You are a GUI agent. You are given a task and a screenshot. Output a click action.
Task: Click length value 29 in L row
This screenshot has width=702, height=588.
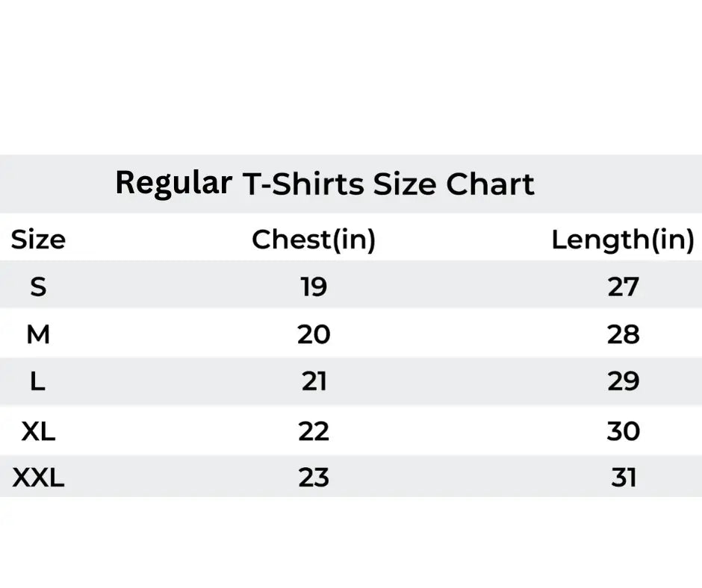[x=623, y=382]
